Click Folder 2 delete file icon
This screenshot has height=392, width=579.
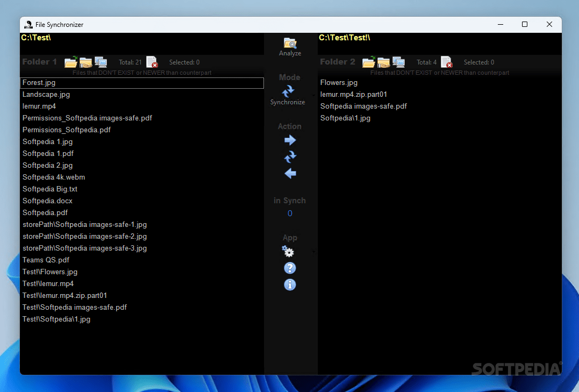point(446,62)
